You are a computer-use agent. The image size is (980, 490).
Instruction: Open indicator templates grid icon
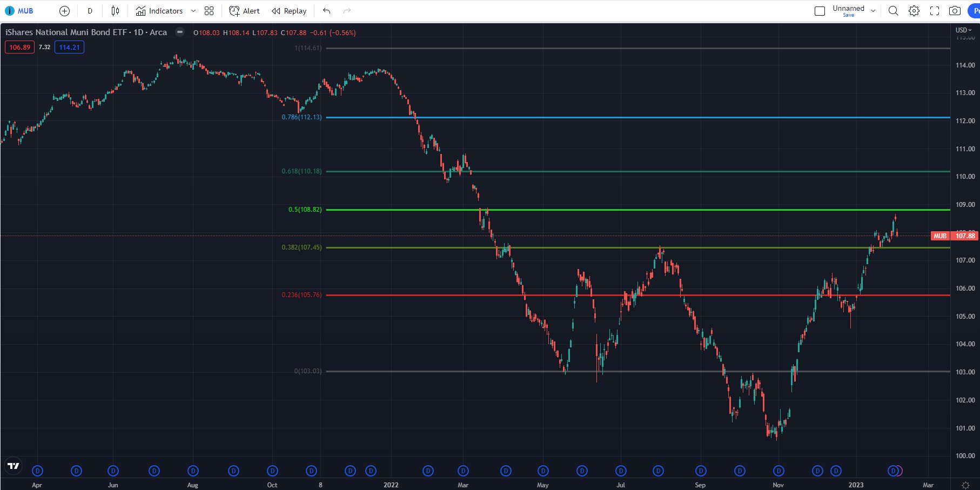pos(209,11)
